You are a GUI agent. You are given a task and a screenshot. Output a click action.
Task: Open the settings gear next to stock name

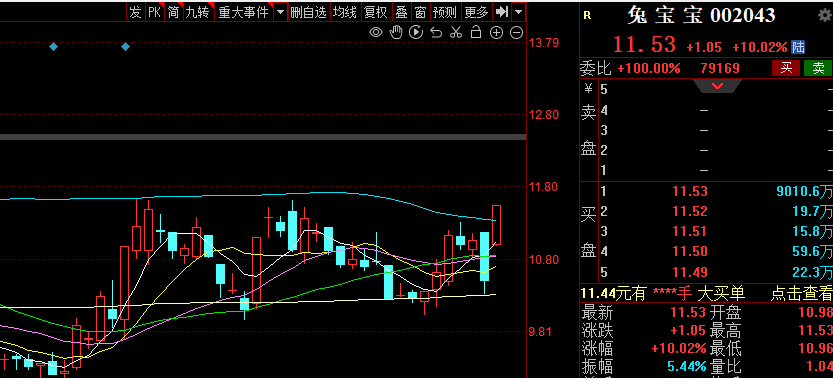point(825,15)
